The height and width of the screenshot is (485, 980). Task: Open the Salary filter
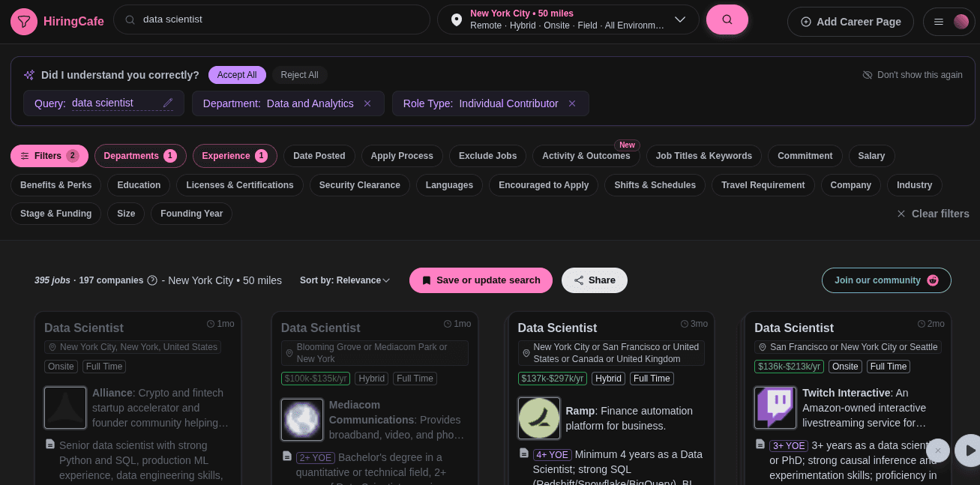[x=871, y=156]
